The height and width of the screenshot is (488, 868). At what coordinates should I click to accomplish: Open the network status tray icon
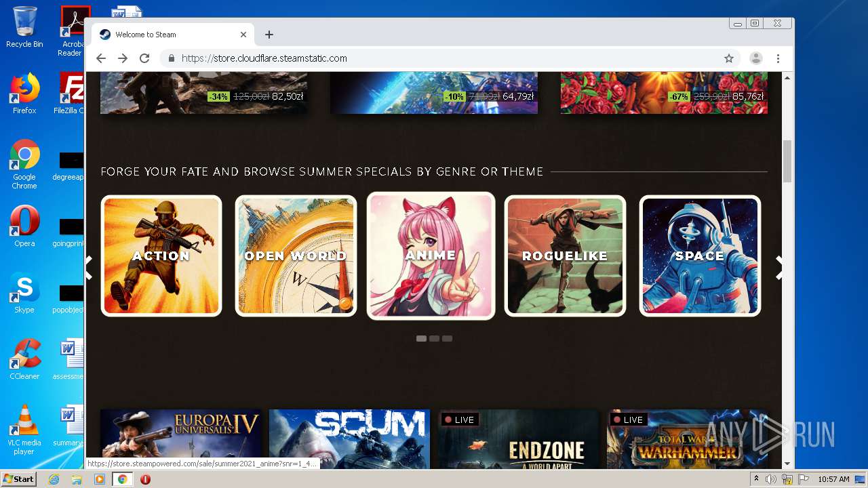point(787,479)
